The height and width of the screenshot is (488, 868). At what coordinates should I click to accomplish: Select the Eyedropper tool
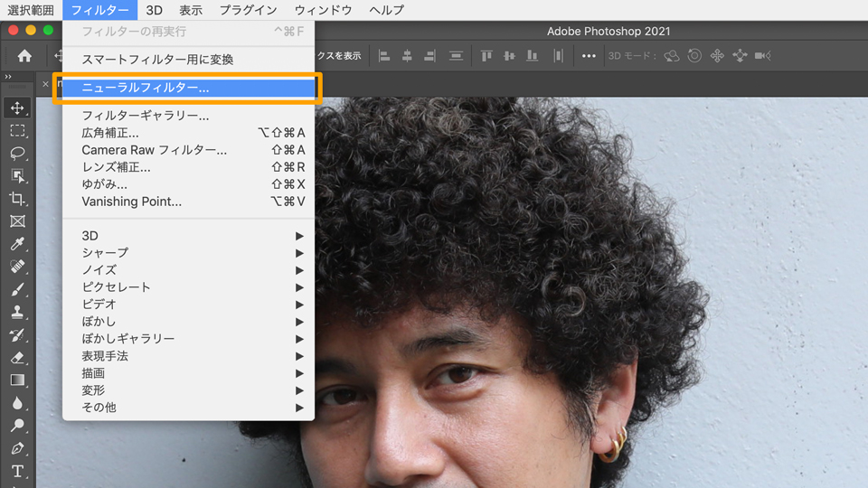click(17, 244)
